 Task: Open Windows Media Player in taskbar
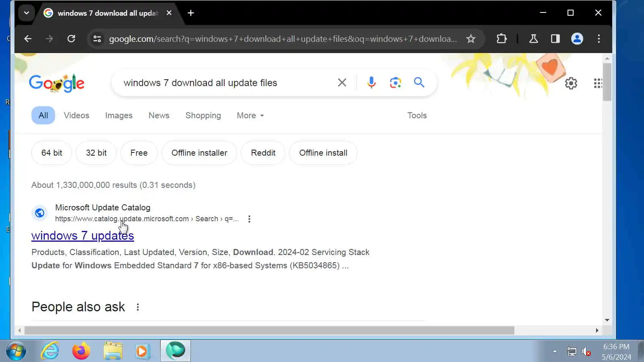[142, 351]
